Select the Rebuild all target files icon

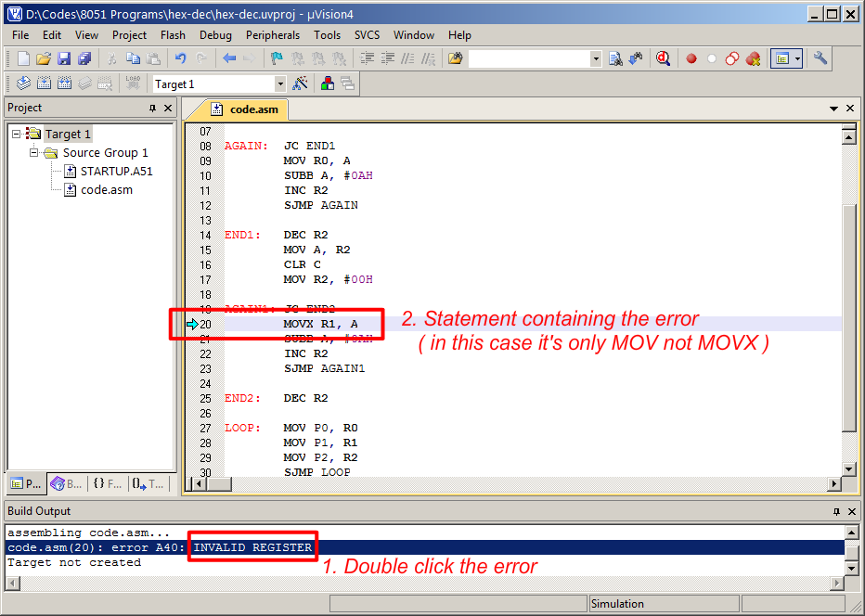click(63, 83)
